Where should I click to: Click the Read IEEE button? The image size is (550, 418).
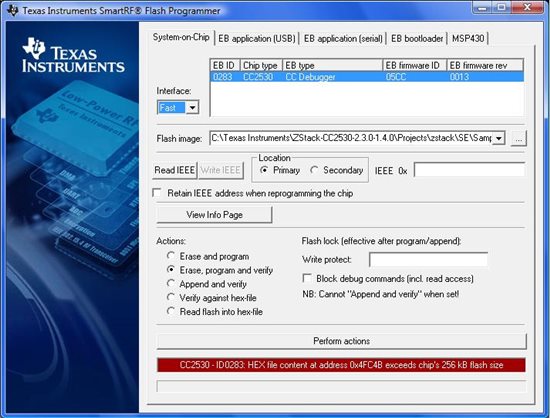175,170
